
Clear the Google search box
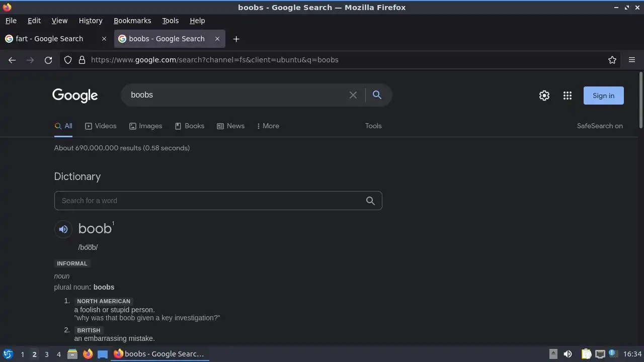(x=353, y=95)
